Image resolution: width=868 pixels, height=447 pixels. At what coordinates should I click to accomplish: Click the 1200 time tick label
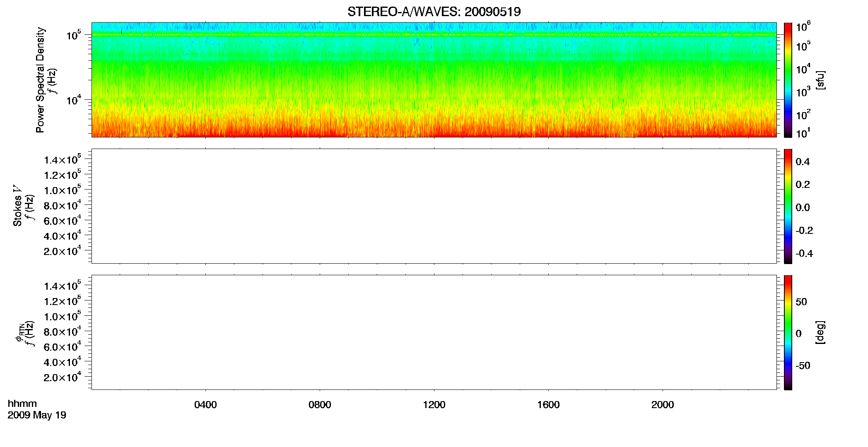(x=434, y=405)
